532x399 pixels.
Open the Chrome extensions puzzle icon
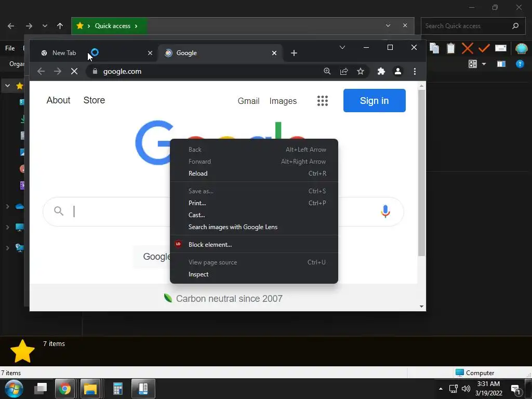[381, 71]
